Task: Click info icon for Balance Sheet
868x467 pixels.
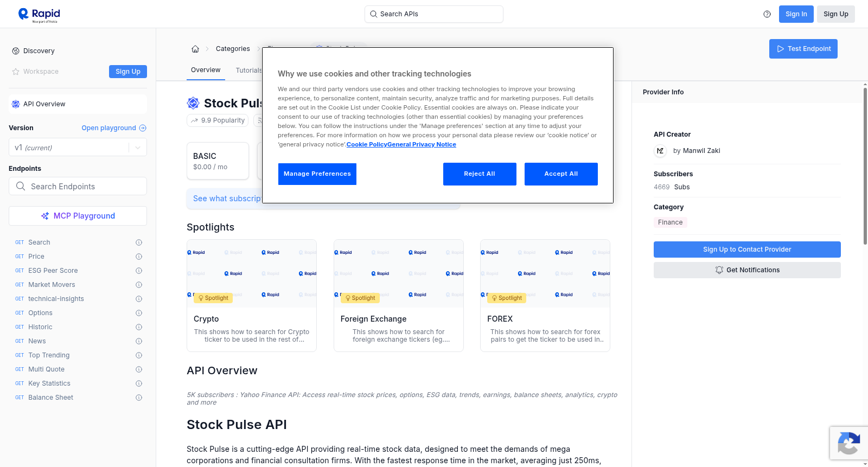Action: [139, 398]
